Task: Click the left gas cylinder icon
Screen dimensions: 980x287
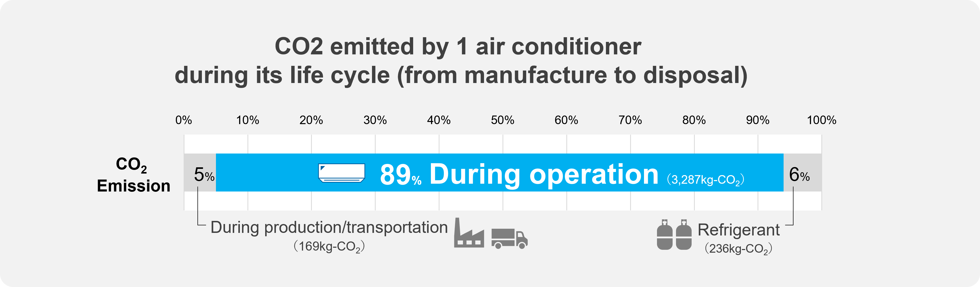Action: pyautogui.click(x=664, y=235)
